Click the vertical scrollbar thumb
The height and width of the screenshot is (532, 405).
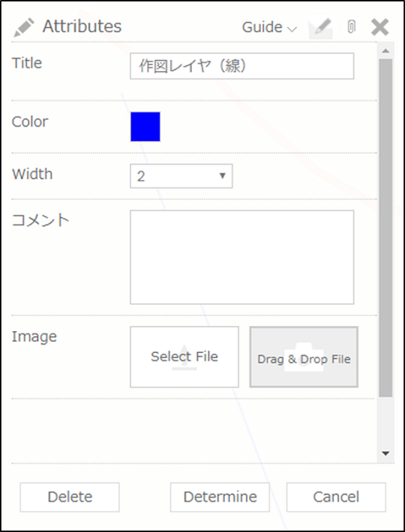[x=385, y=228]
